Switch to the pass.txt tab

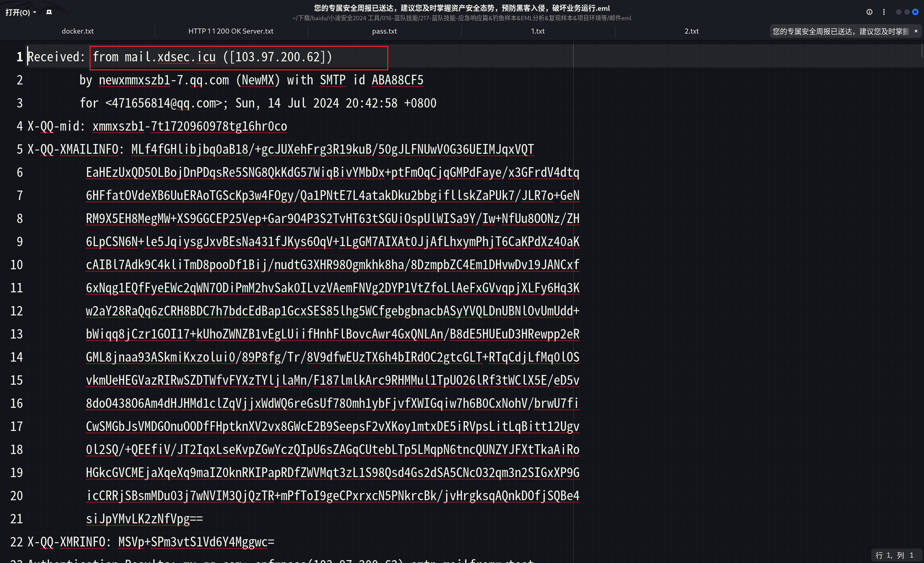coord(384,31)
